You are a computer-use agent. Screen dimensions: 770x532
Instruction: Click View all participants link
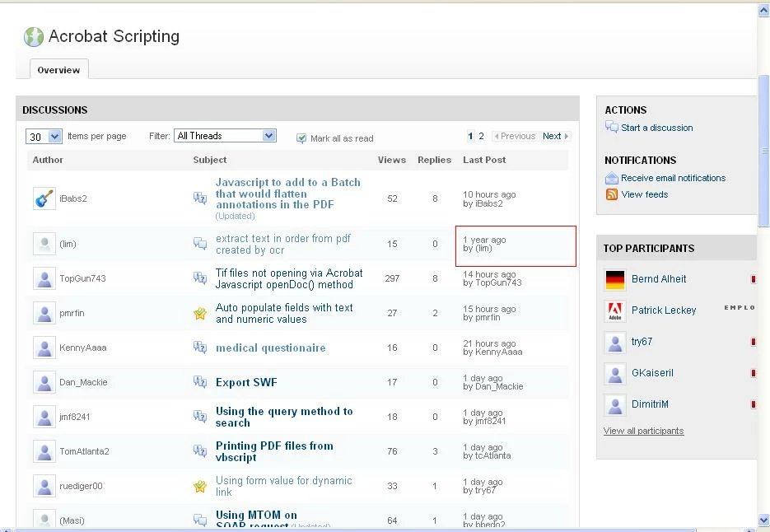[x=643, y=431]
